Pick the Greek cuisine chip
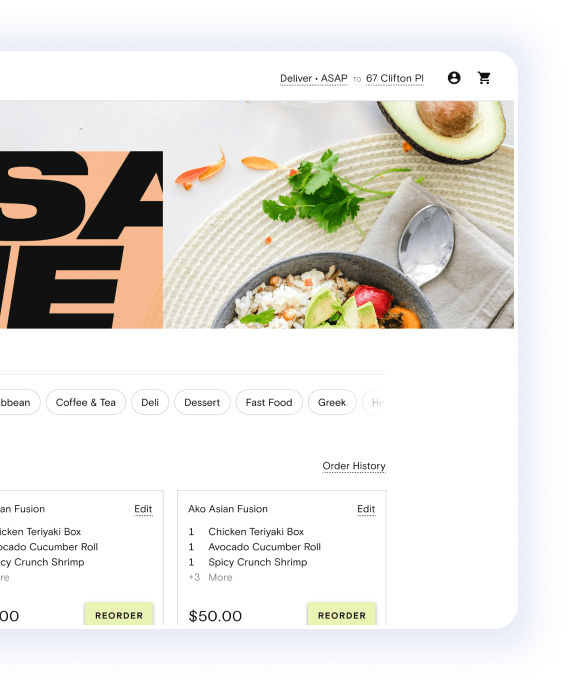569x686 pixels. [332, 402]
